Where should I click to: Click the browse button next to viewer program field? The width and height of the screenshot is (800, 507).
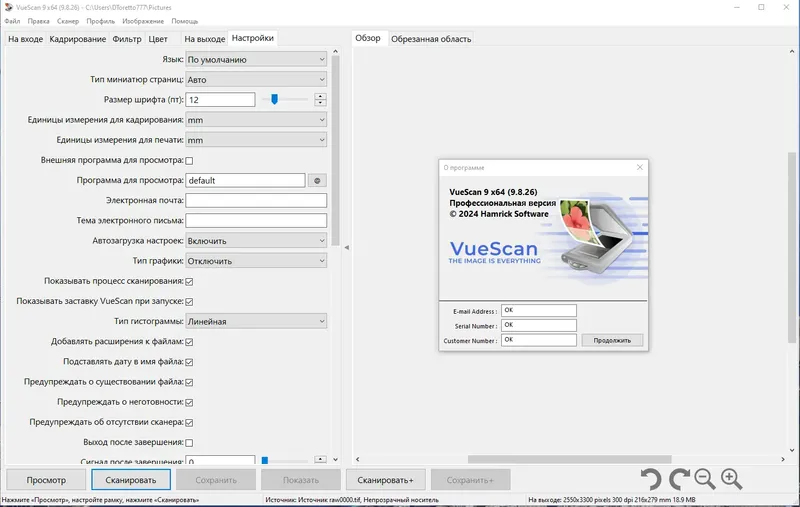317,181
